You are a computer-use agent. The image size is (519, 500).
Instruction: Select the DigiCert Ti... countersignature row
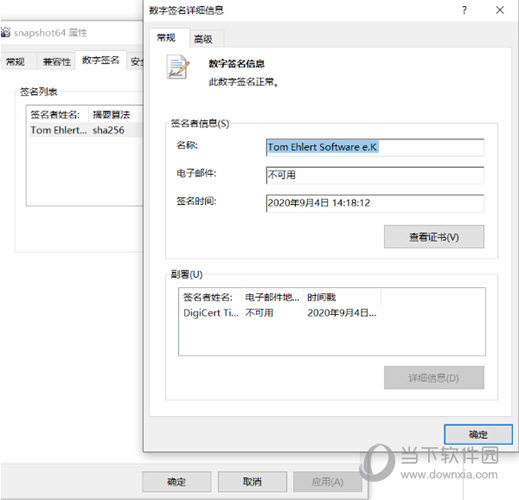tap(280, 313)
